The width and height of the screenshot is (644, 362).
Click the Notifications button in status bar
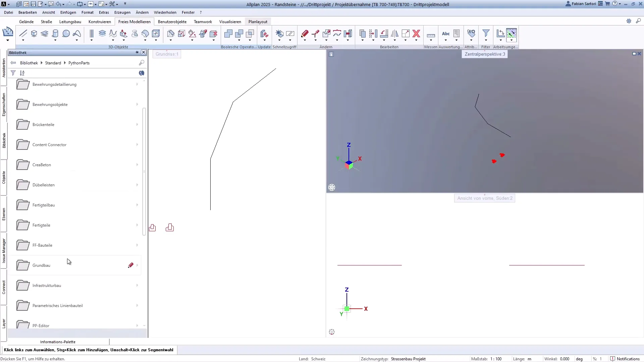pyautogui.click(x=625, y=359)
